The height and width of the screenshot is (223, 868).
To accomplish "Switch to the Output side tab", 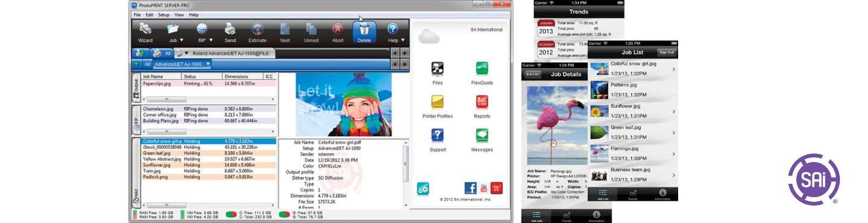I will click(x=136, y=88).
